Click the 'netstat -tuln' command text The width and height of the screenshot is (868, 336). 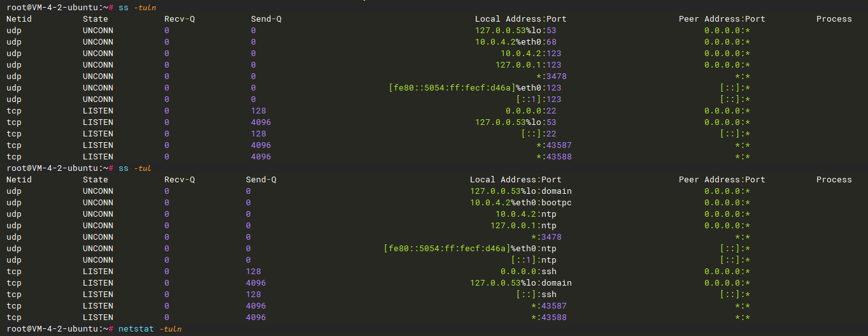point(149,328)
